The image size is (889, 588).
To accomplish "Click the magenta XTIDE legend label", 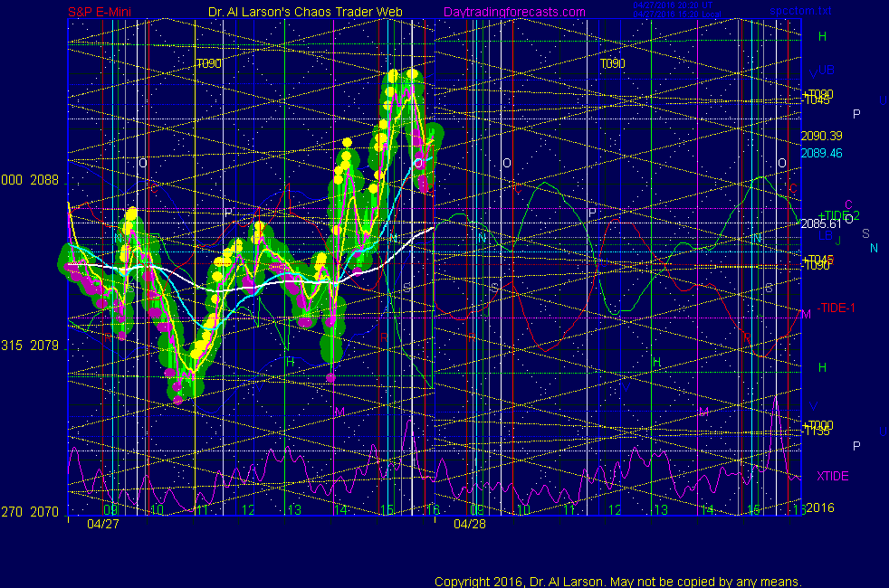I will tap(833, 476).
